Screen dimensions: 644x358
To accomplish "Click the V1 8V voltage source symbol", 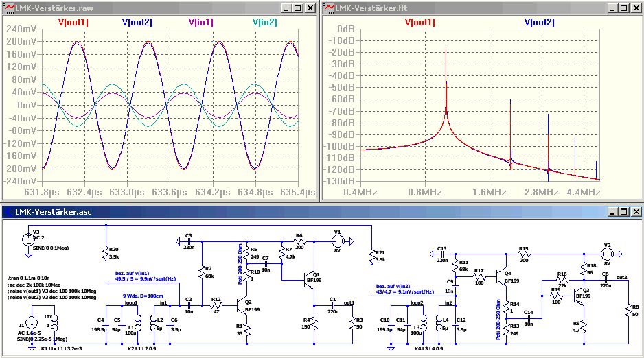I will click(337, 241).
